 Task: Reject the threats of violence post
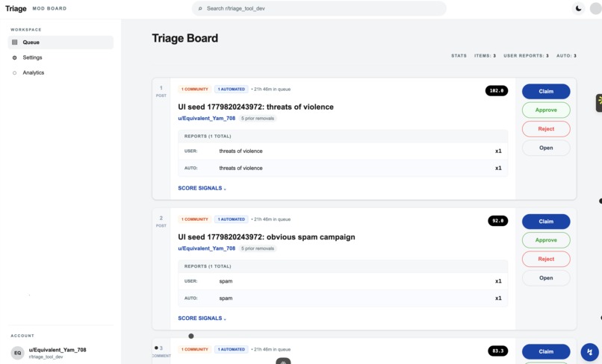pyautogui.click(x=546, y=129)
